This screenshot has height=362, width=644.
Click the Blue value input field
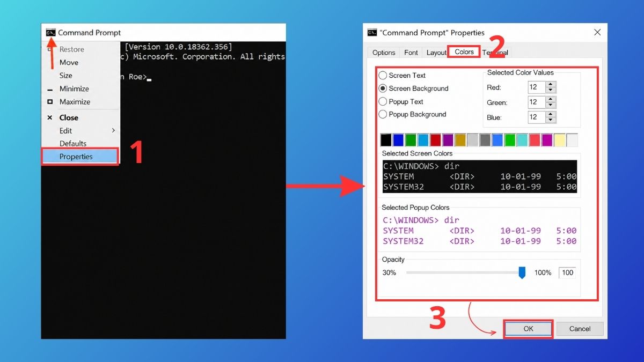click(537, 117)
